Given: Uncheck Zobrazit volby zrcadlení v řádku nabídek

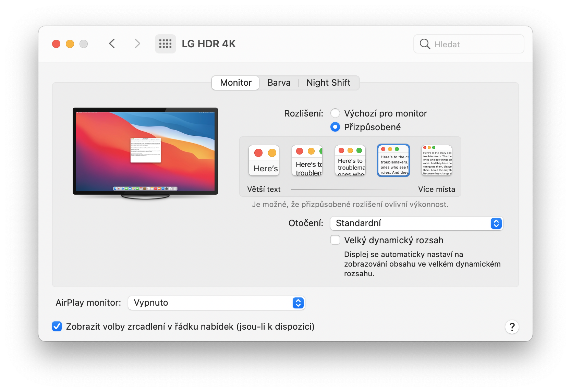Looking at the screenshot, I should 57,326.
